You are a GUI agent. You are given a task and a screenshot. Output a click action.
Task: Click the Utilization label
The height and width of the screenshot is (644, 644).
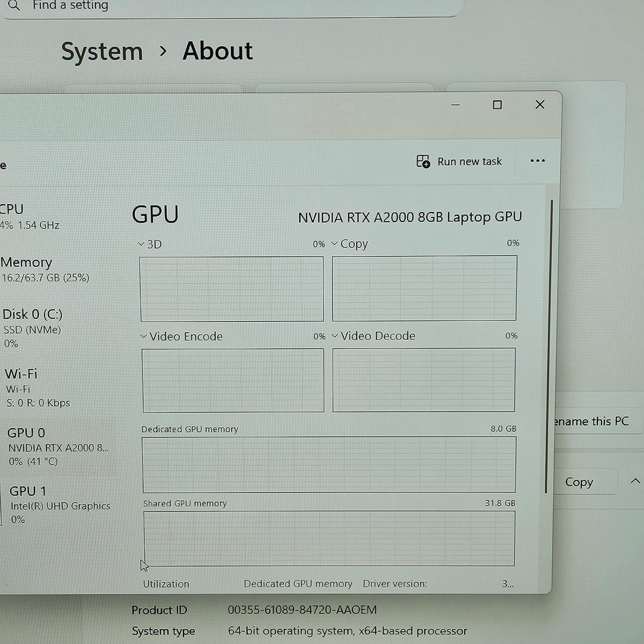(166, 584)
